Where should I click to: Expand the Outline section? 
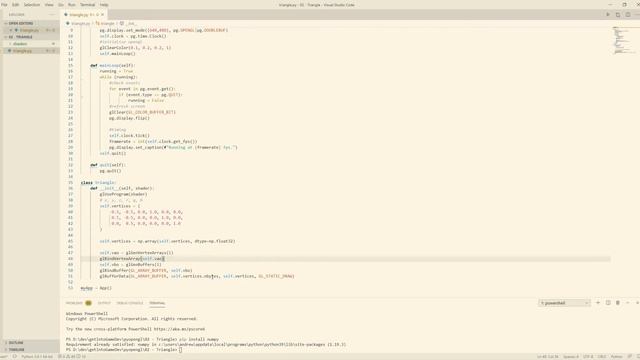pos(31,343)
